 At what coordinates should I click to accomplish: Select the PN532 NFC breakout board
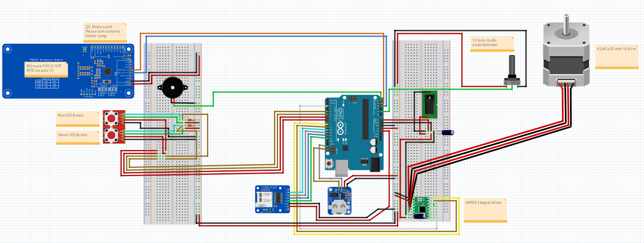tap(68, 71)
